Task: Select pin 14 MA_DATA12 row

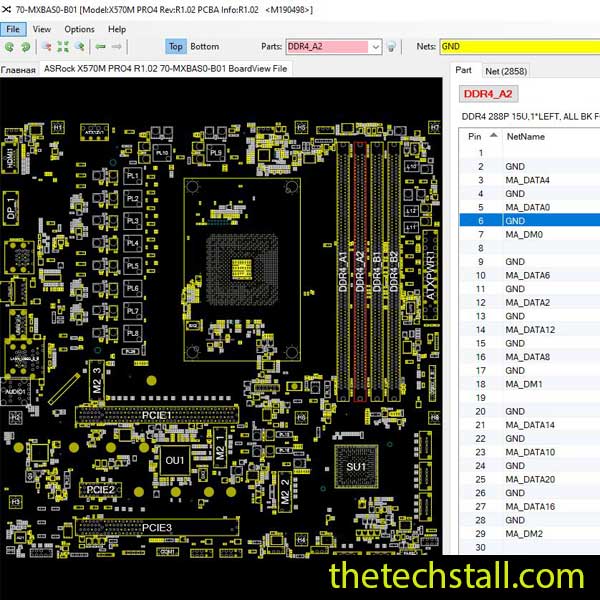Action: pos(530,329)
